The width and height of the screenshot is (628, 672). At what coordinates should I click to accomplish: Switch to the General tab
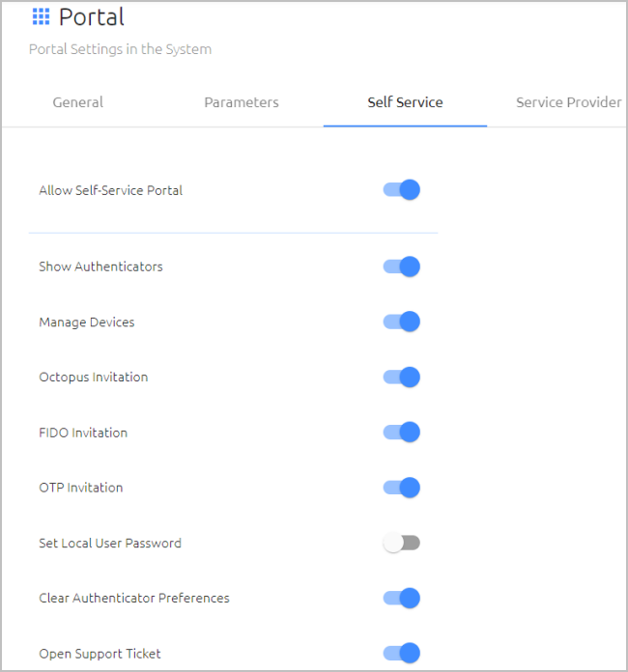[77, 102]
